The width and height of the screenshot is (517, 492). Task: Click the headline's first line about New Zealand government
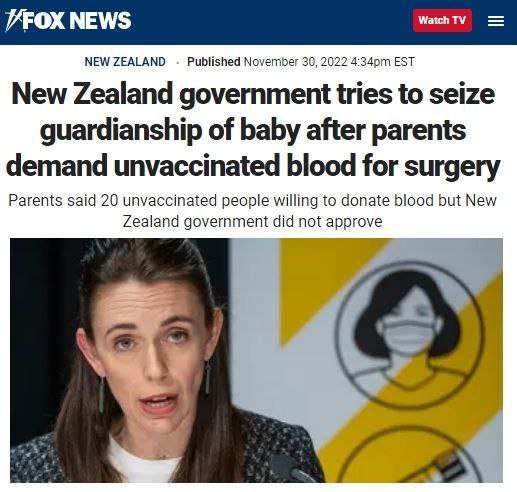coord(253,94)
